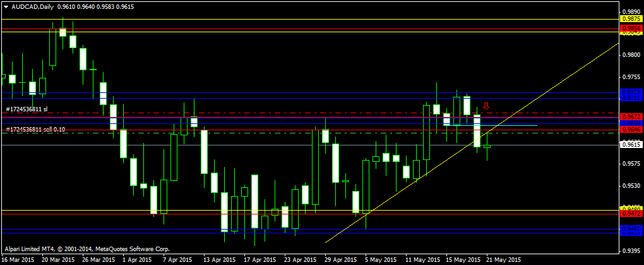Click the 17 Apr 2015 date label
This screenshot has width=644, height=265.
[260, 260]
